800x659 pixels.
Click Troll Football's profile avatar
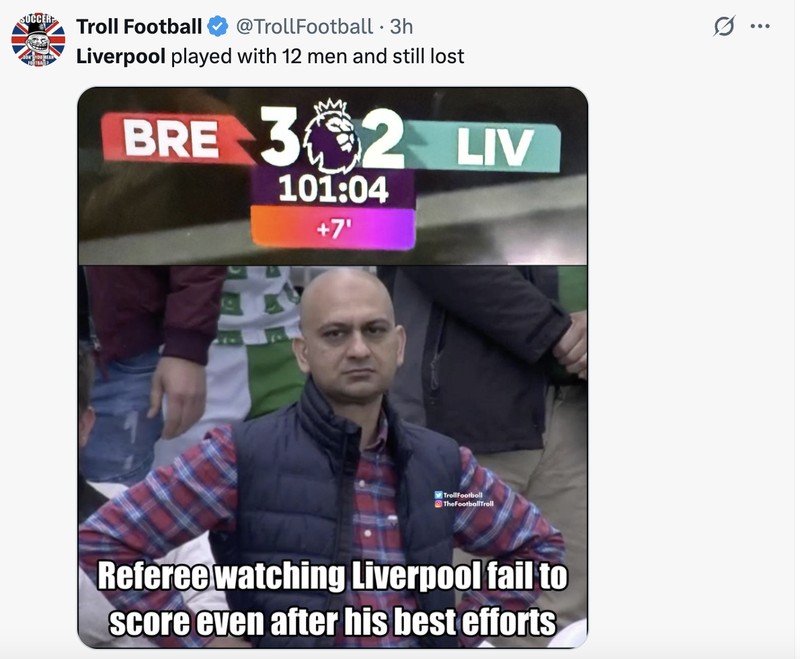pos(38,37)
